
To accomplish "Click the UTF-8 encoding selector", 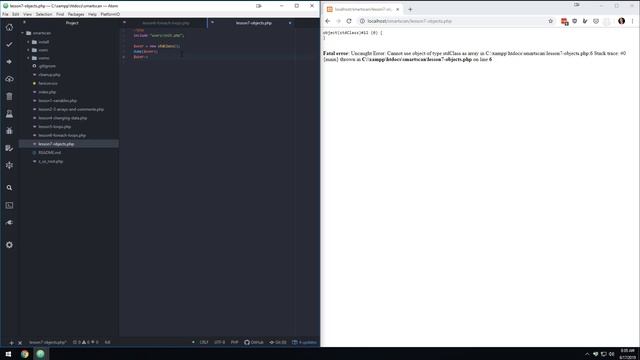I will pos(220,342).
